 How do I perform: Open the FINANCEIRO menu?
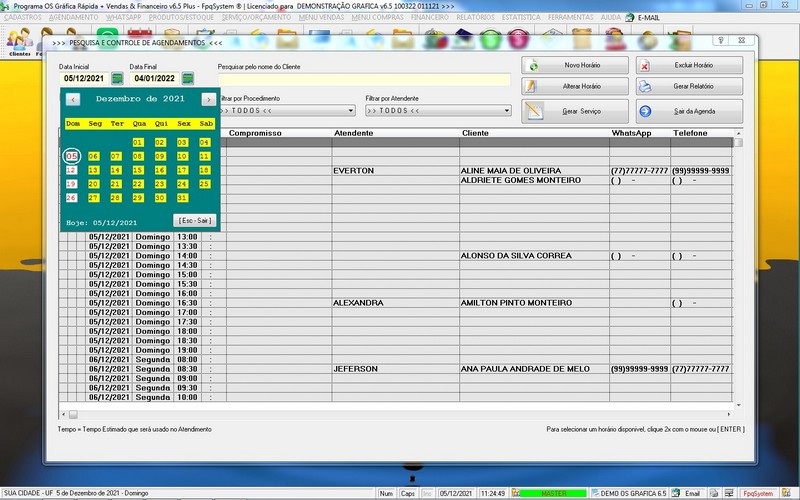point(430,17)
